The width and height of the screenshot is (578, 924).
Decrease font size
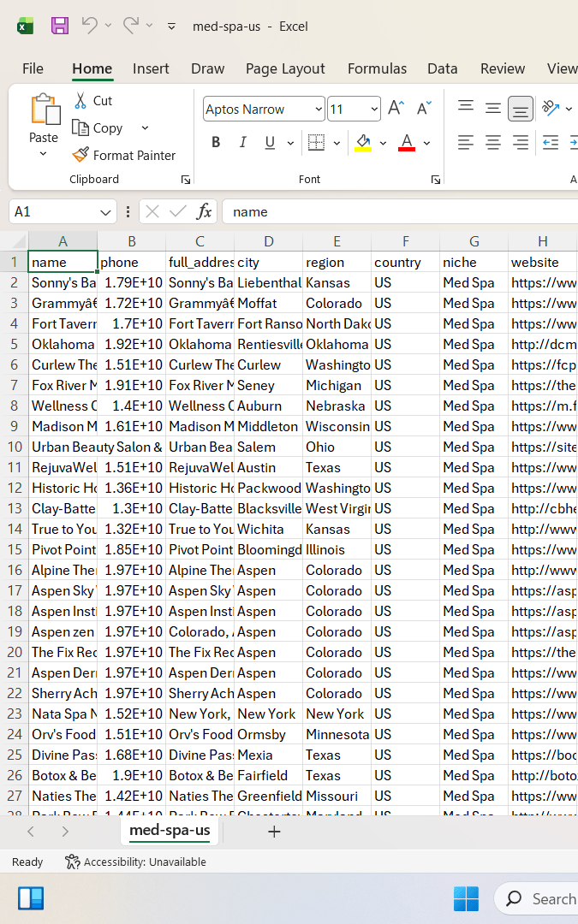(424, 109)
